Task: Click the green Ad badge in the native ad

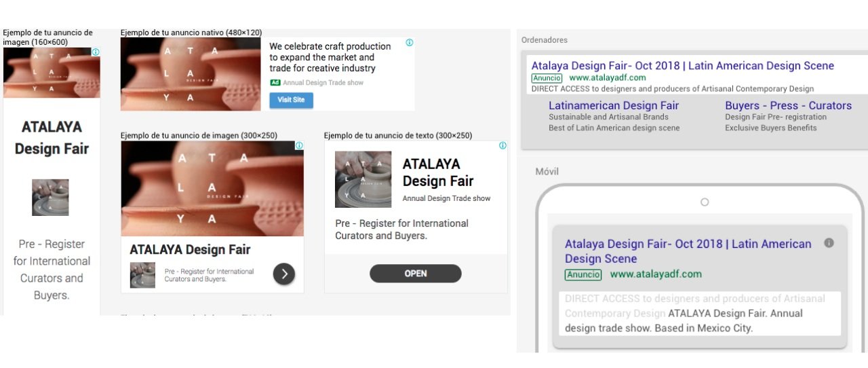Action: pyautogui.click(x=275, y=83)
